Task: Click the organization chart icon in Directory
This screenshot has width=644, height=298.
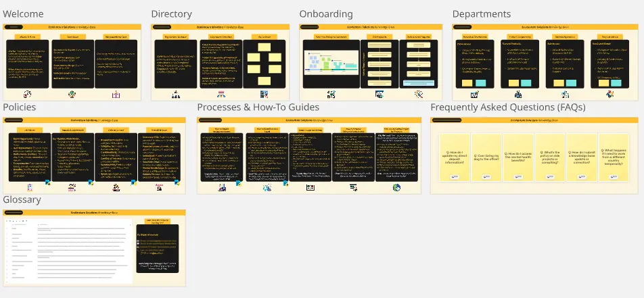Action: [176, 95]
